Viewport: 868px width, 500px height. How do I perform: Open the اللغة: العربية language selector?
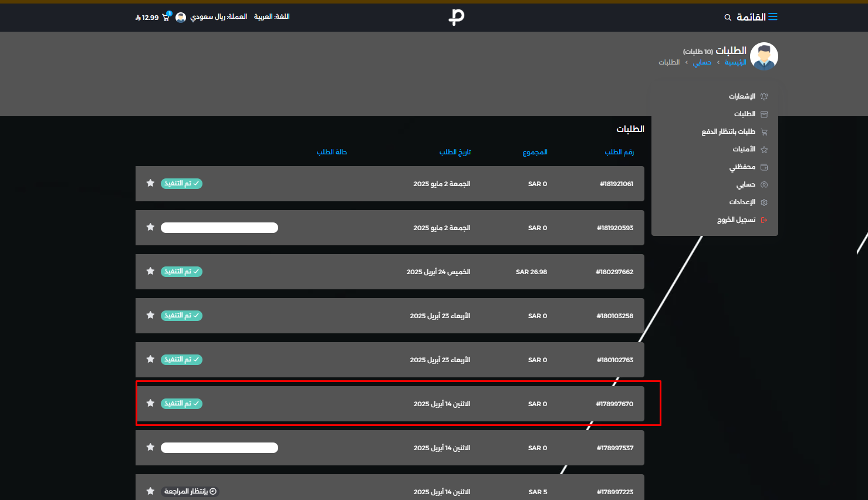(272, 16)
